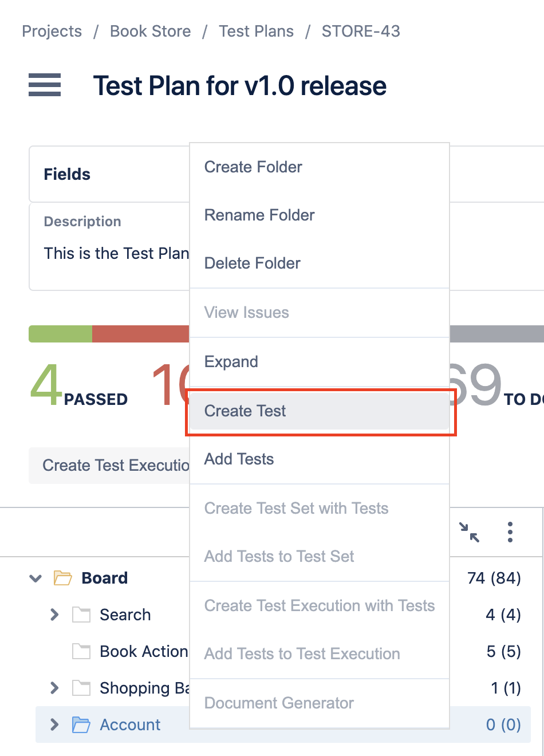Click the Create Test Execution button
544x756 pixels.
click(x=109, y=466)
